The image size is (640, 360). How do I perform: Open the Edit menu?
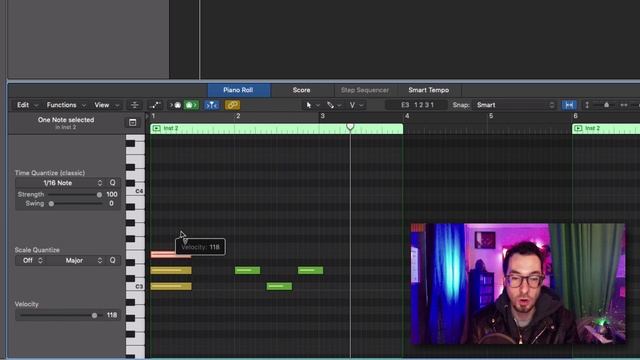[27, 105]
